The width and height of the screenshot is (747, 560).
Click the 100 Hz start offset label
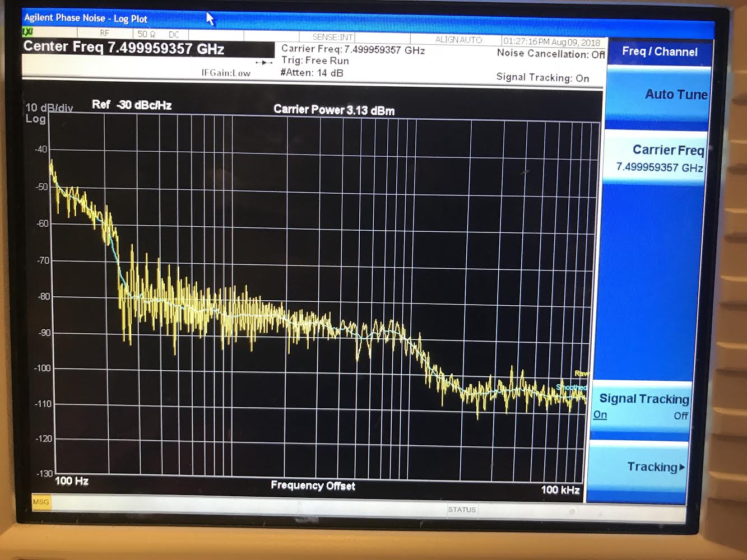tap(72, 480)
